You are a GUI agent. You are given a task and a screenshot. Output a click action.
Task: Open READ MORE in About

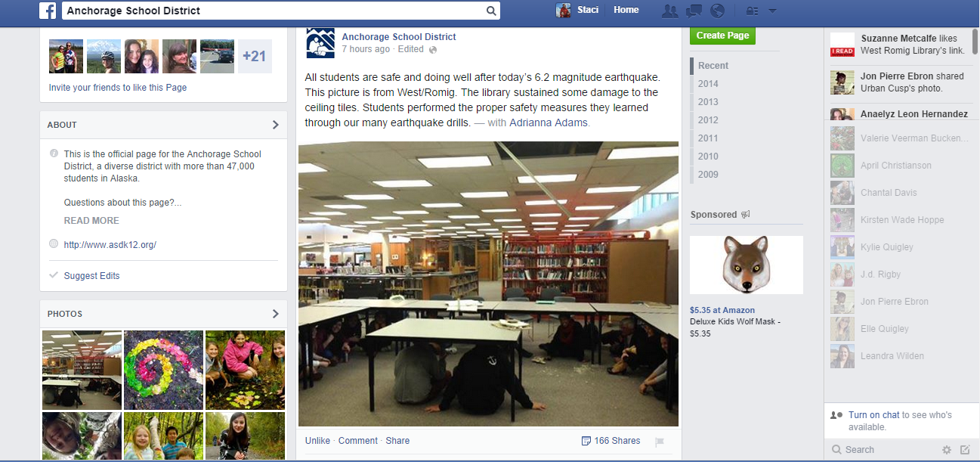tap(91, 221)
